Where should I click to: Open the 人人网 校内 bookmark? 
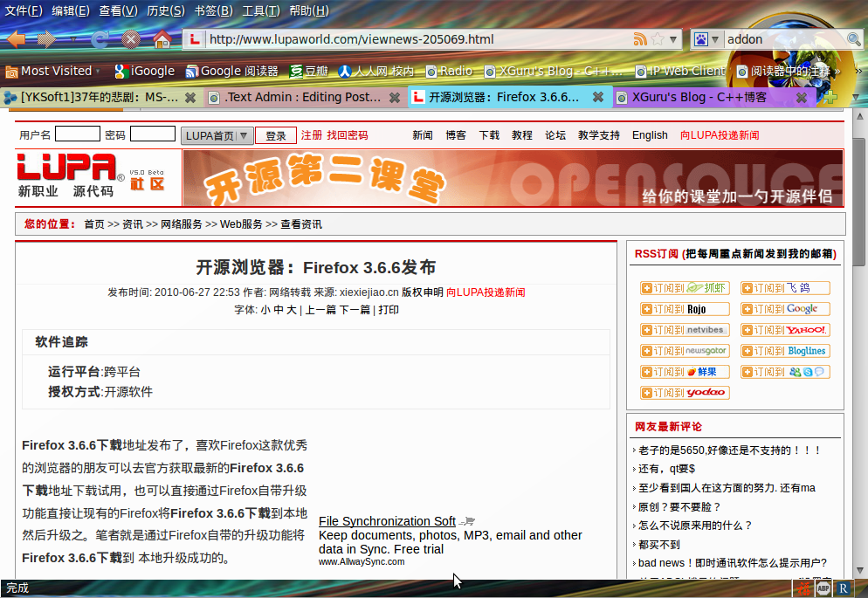click(x=376, y=71)
